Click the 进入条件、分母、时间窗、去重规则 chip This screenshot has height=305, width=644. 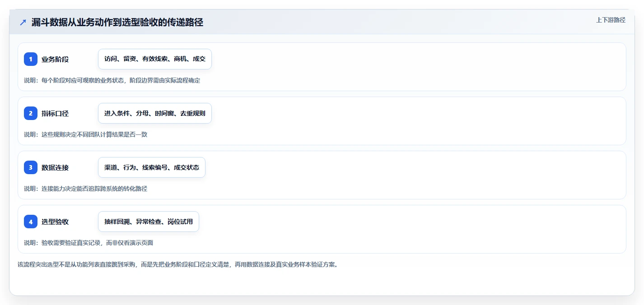155,113
